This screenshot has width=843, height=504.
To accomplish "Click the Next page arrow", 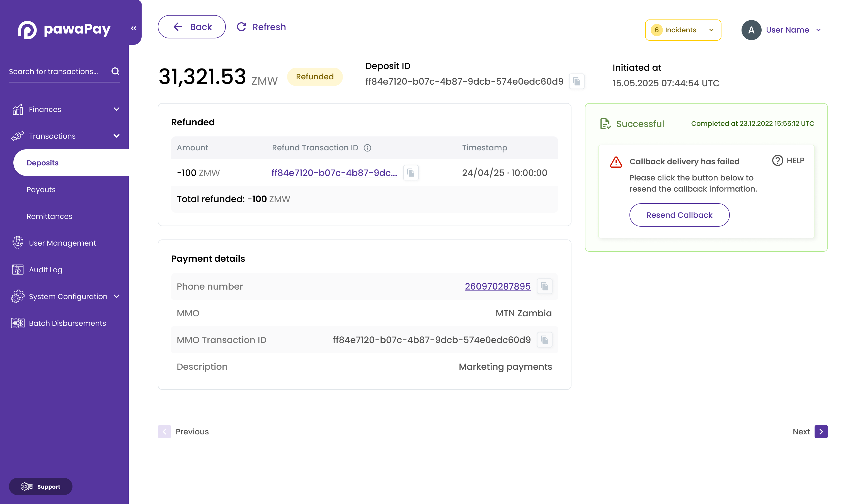I will point(821,432).
